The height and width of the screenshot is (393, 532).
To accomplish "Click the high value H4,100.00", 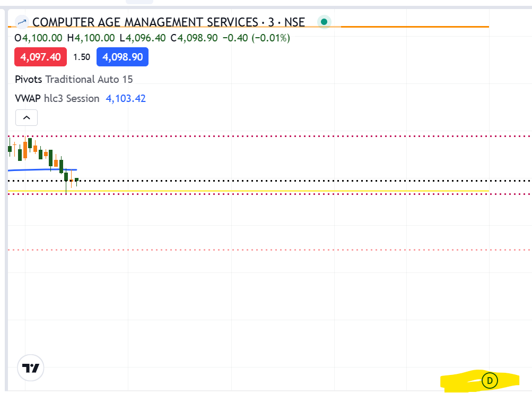I will [x=91, y=38].
